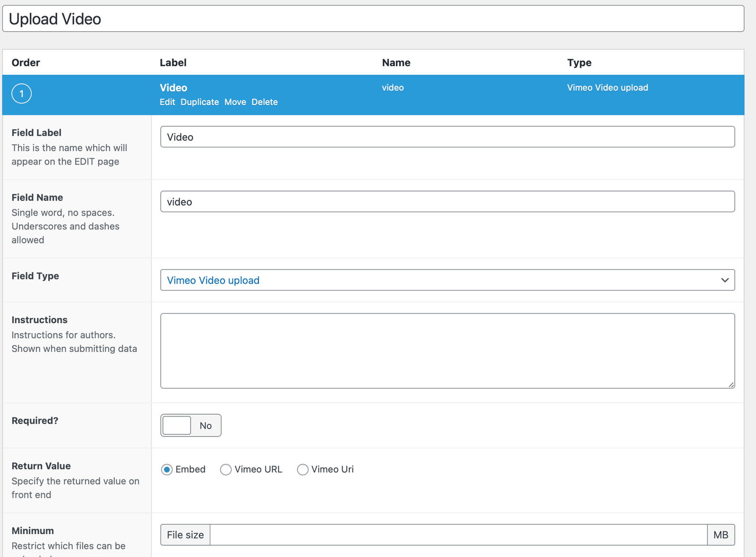The image size is (756, 557).
Task: Click the 'Vimeo Video upload' type cell
Action: click(x=608, y=87)
